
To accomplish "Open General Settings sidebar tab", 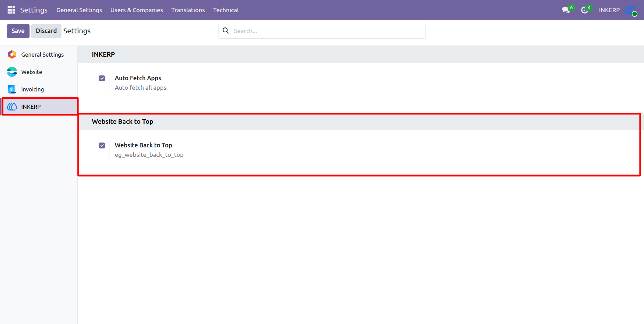I will pyautogui.click(x=39, y=55).
